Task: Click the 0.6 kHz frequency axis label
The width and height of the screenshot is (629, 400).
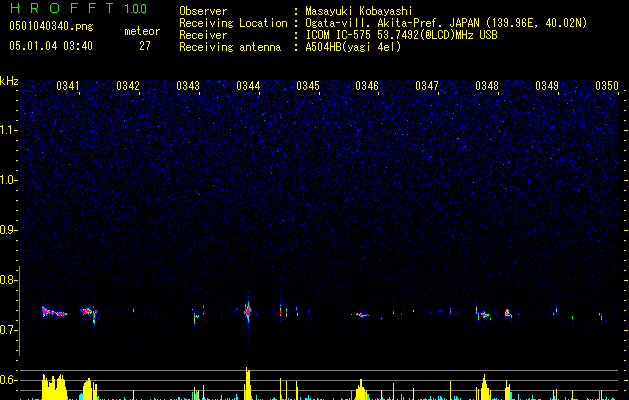Action: (x=8, y=380)
